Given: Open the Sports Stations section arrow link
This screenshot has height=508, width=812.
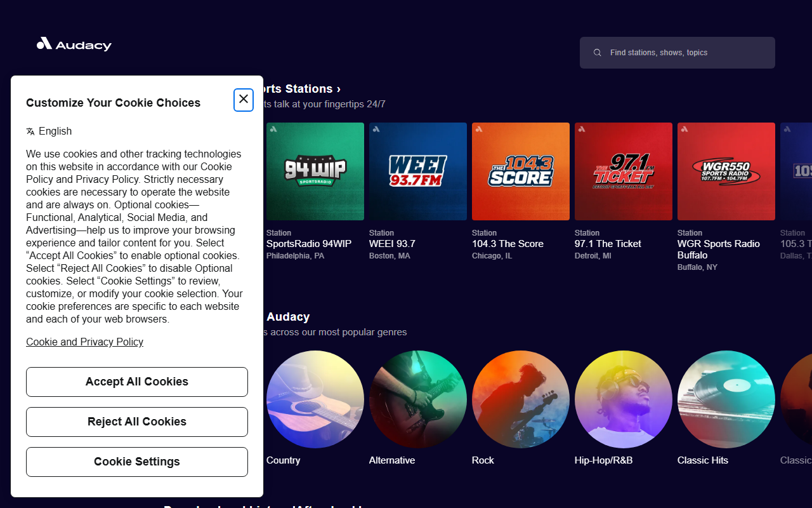Looking at the screenshot, I should tap(303, 89).
